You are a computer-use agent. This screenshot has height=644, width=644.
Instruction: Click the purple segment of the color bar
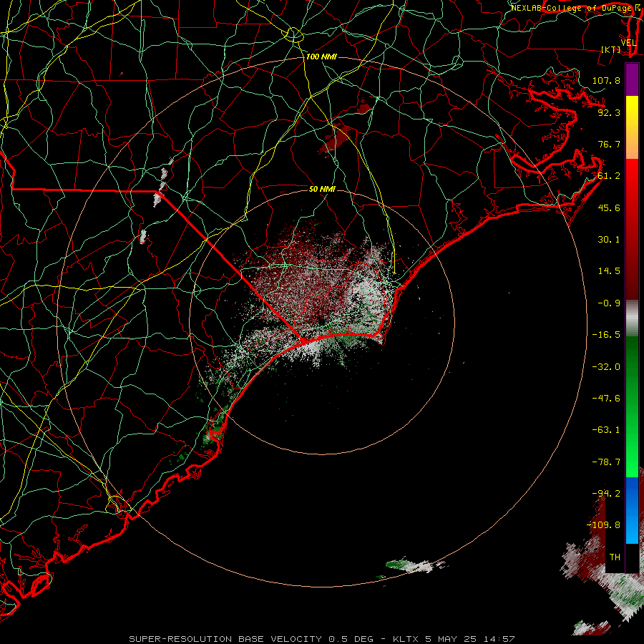tap(632, 79)
